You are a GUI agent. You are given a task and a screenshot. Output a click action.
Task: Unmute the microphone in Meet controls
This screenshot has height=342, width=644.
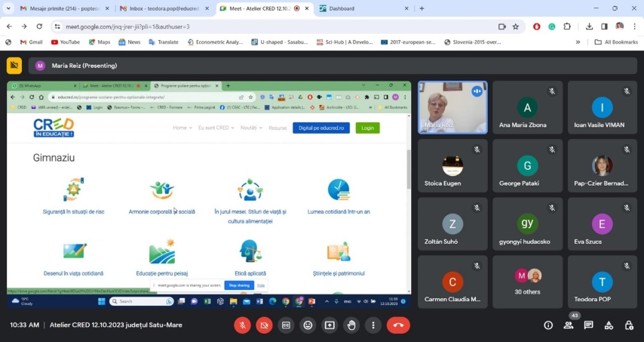pos(242,325)
